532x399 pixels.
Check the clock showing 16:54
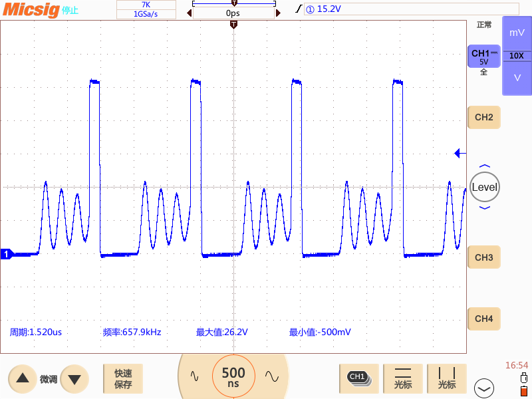coord(517,365)
